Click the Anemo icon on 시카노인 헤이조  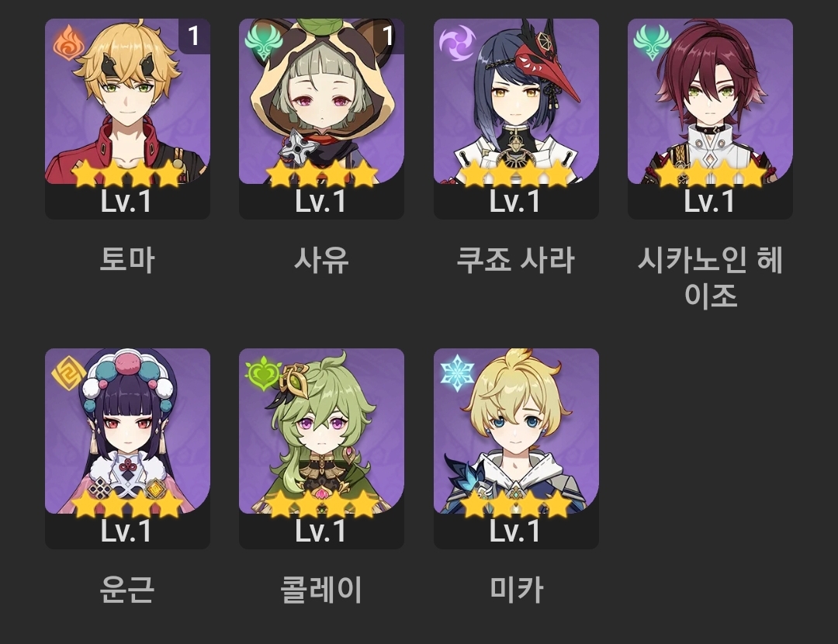[x=652, y=42]
